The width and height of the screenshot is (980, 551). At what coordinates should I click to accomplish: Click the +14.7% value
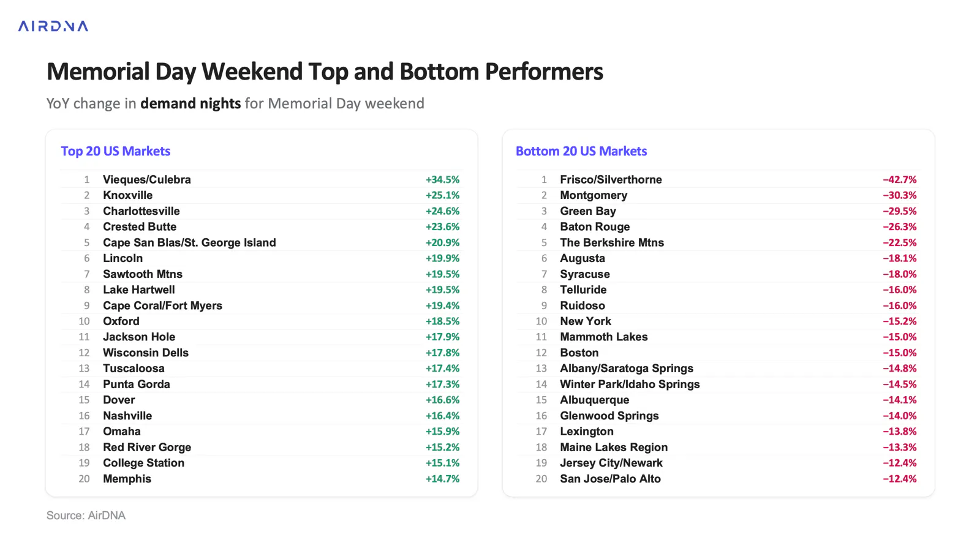point(443,479)
